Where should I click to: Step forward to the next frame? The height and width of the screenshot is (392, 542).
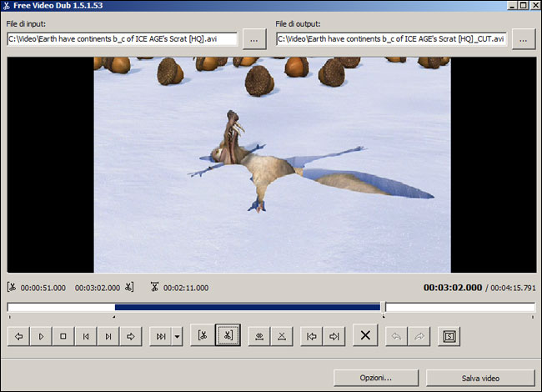tap(108, 336)
